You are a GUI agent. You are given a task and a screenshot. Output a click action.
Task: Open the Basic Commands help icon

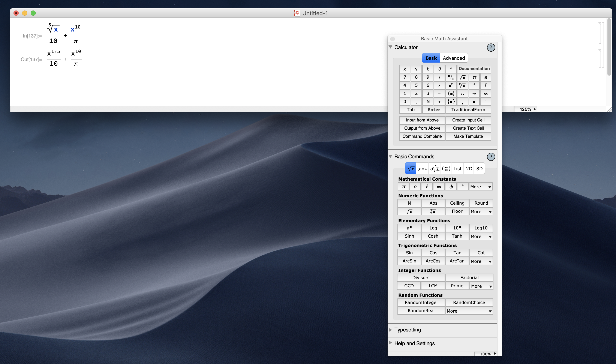coord(491,156)
